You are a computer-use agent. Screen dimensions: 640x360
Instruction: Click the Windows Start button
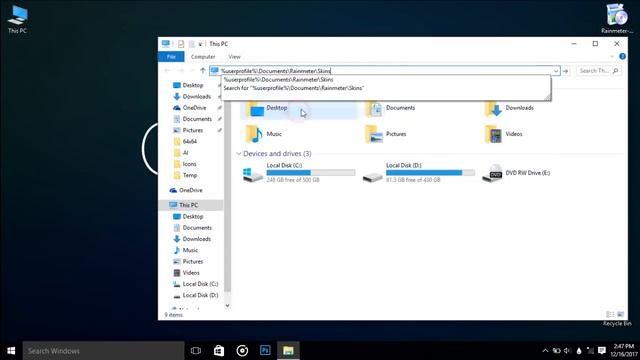[x=11, y=351]
